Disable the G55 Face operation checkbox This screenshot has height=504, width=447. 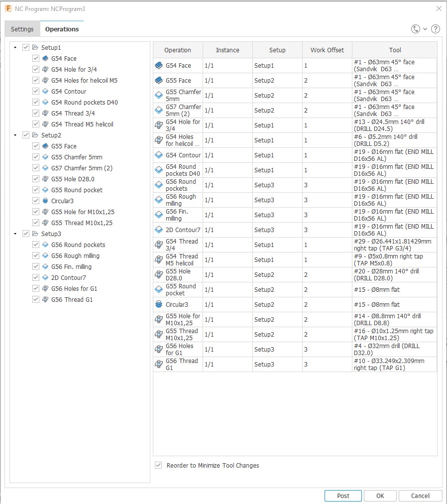point(35,146)
